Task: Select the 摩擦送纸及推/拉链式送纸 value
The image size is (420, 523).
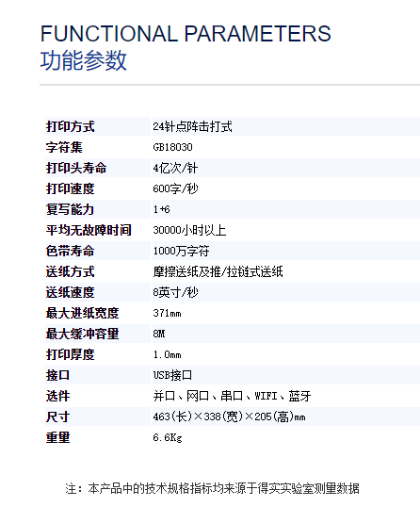Action: pyautogui.click(x=218, y=271)
